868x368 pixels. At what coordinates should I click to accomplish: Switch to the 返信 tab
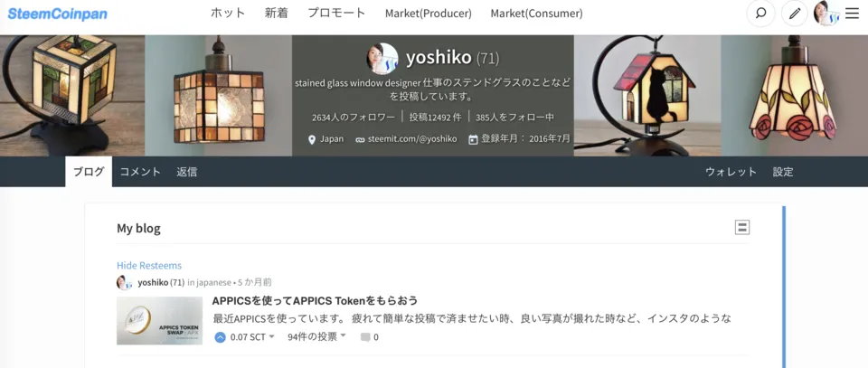pos(187,172)
